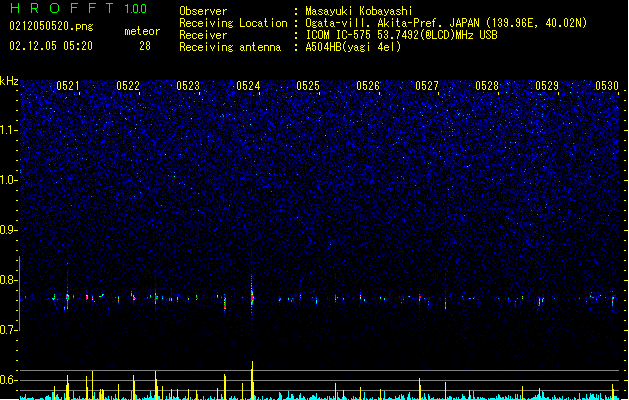Click time marker 0528
Image resolution: width=629 pixels, height=400 pixels.
point(487,86)
